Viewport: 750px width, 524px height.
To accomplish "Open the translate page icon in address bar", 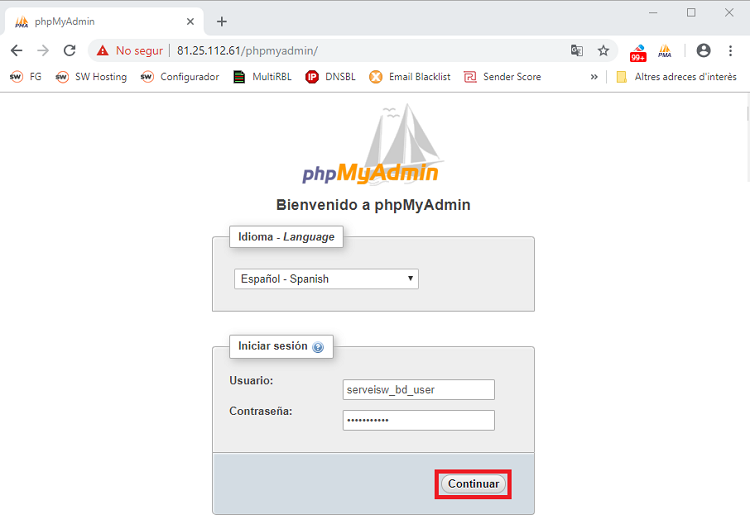I will click(577, 50).
